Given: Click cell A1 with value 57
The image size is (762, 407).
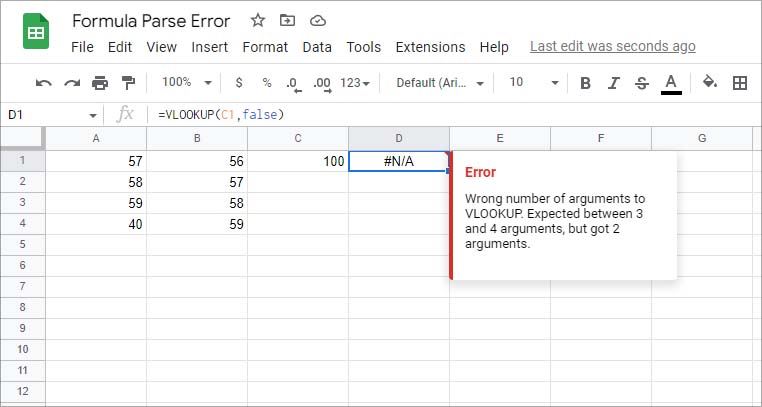Looking at the screenshot, I should [96, 161].
